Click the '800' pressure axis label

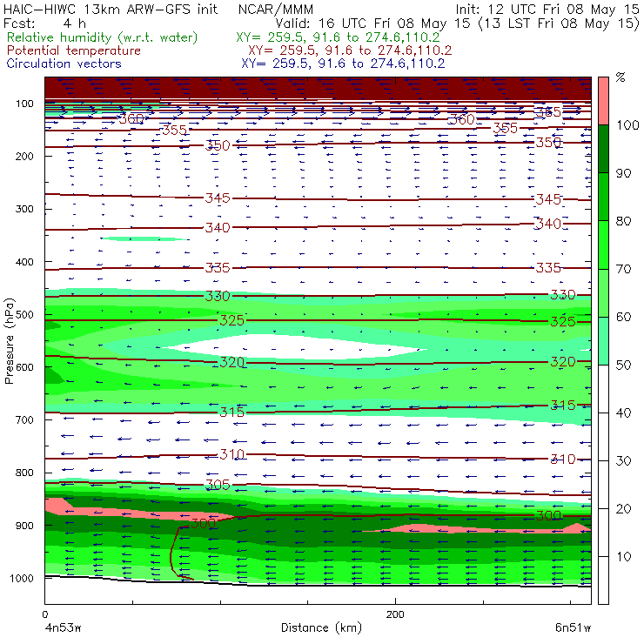pos(24,473)
